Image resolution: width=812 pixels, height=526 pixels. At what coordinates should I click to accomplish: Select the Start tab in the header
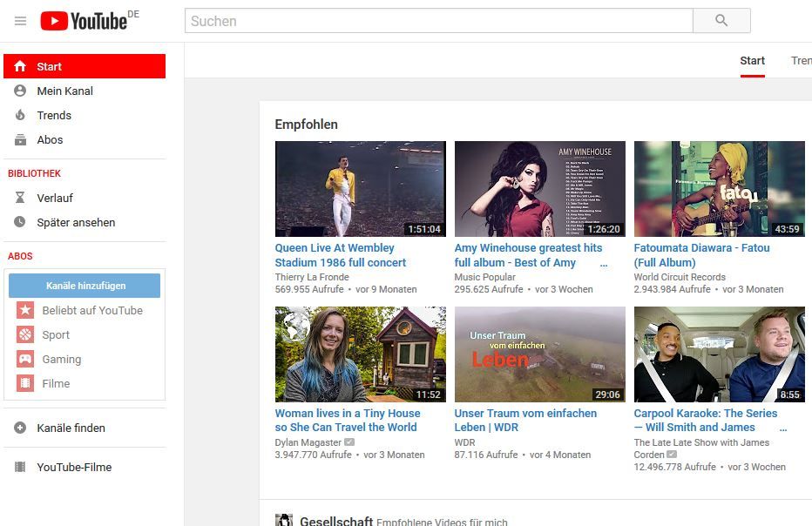[753, 61]
